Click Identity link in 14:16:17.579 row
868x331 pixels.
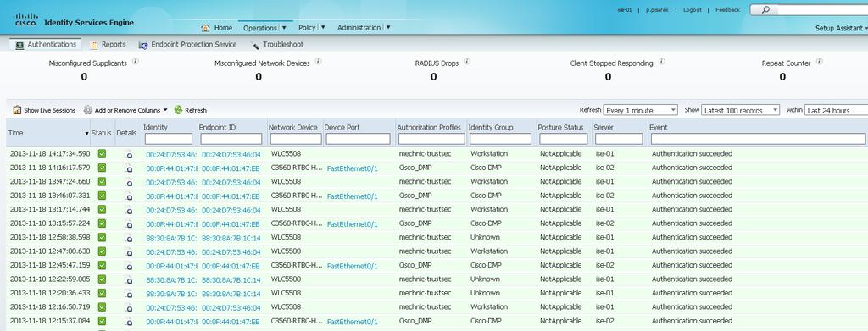tap(171, 168)
